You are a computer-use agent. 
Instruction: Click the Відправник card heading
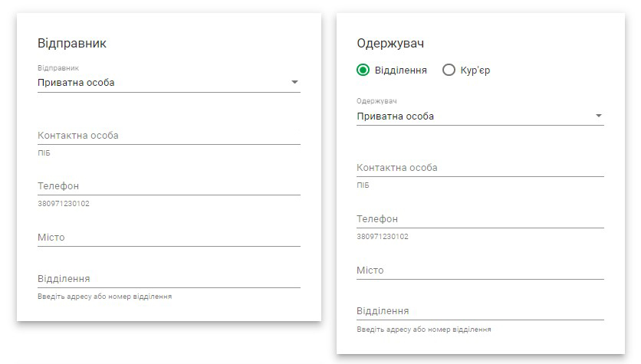click(72, 44)
